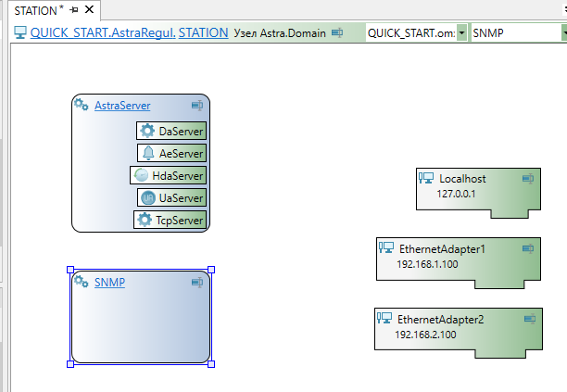Click the computer icon on EthernetAdapter1
Screen dimensions: 567x392
tap(386, 247)
